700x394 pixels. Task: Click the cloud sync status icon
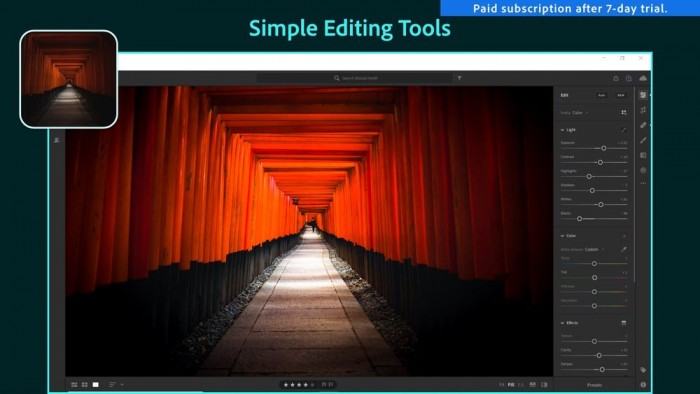pos(643,78)
